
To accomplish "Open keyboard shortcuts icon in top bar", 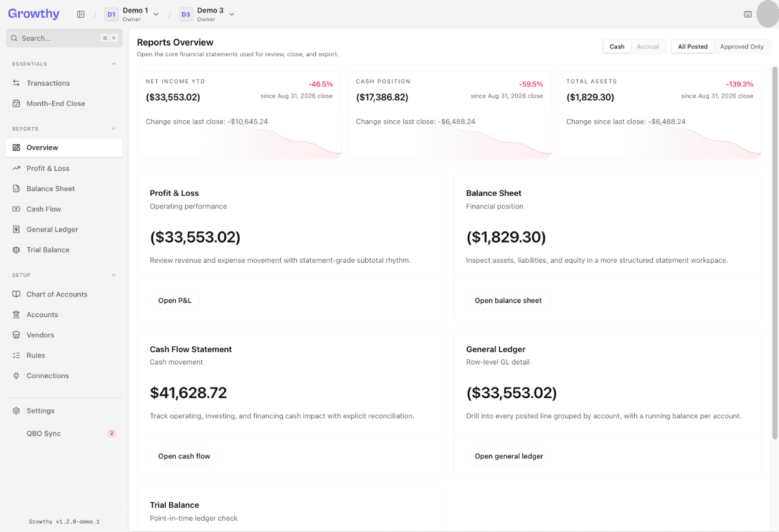I will 748,14.
